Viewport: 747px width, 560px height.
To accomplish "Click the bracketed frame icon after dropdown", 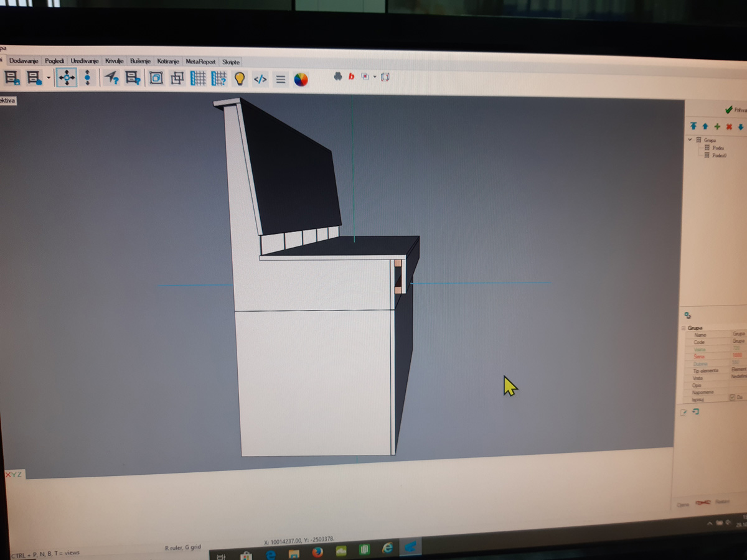I will point(385,77).
